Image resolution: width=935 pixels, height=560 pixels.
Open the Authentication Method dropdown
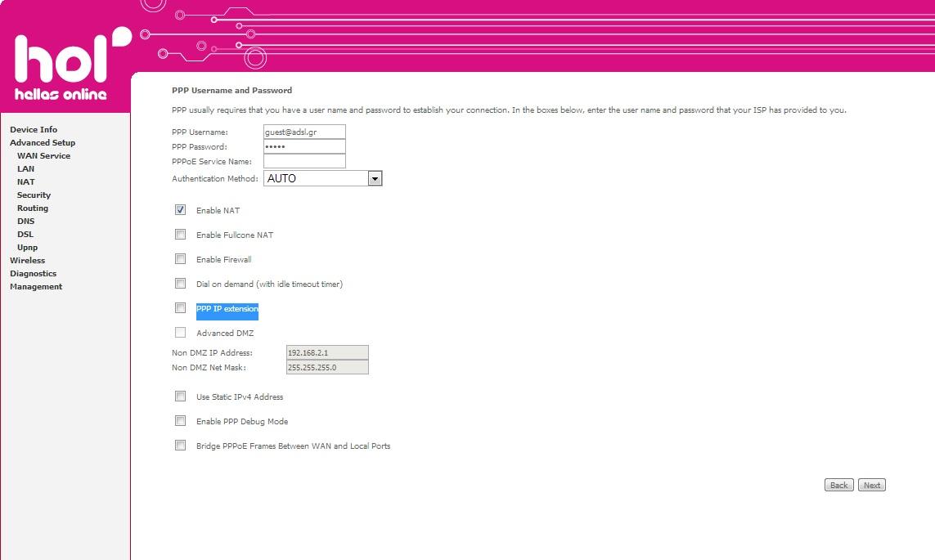click(375, 178)
